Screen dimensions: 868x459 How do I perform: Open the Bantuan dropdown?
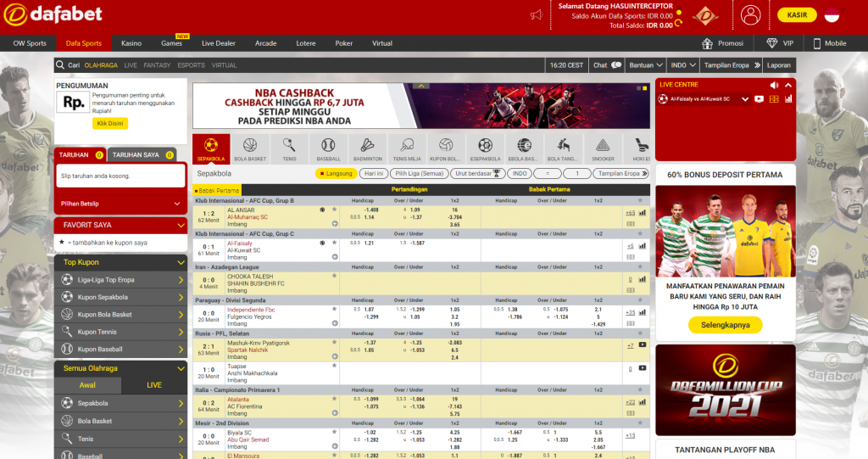[x=645, y=64]
